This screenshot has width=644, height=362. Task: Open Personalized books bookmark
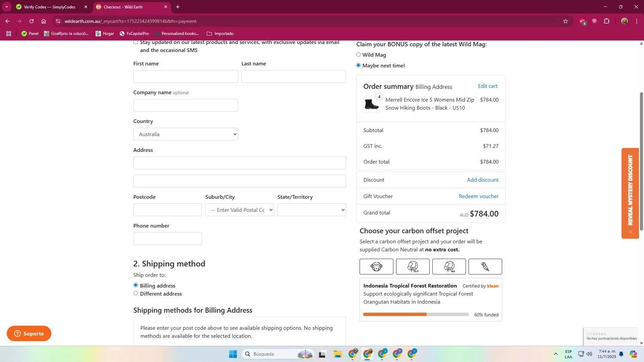[176, 33]
